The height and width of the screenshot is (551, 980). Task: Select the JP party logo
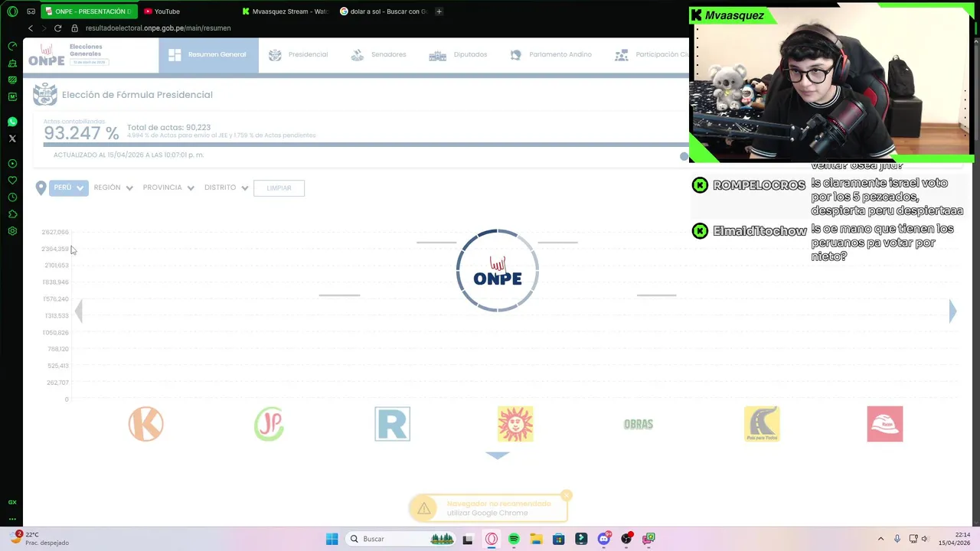269,424
